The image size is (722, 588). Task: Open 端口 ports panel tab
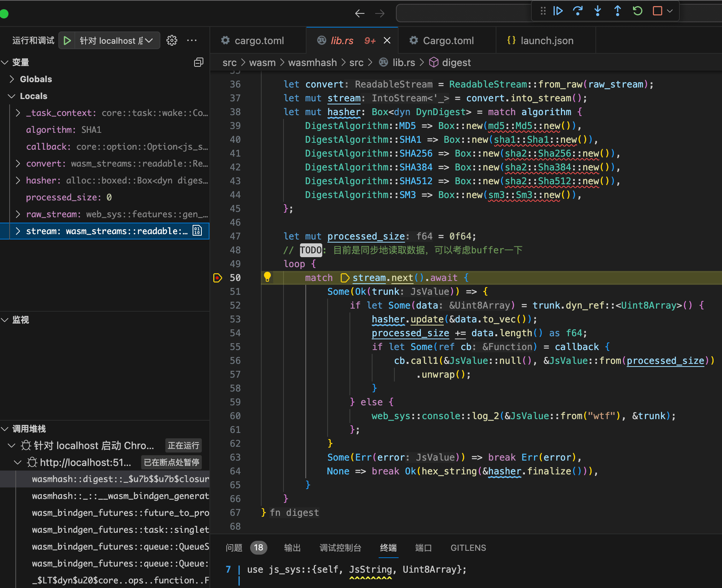(x=424, y=548)
